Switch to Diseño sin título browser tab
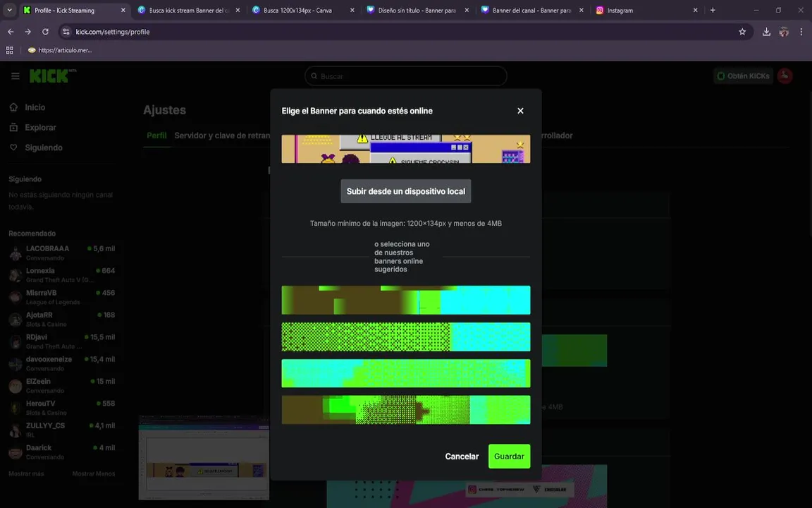The width and height of the screenshot is (812, 508). (417, 10)
